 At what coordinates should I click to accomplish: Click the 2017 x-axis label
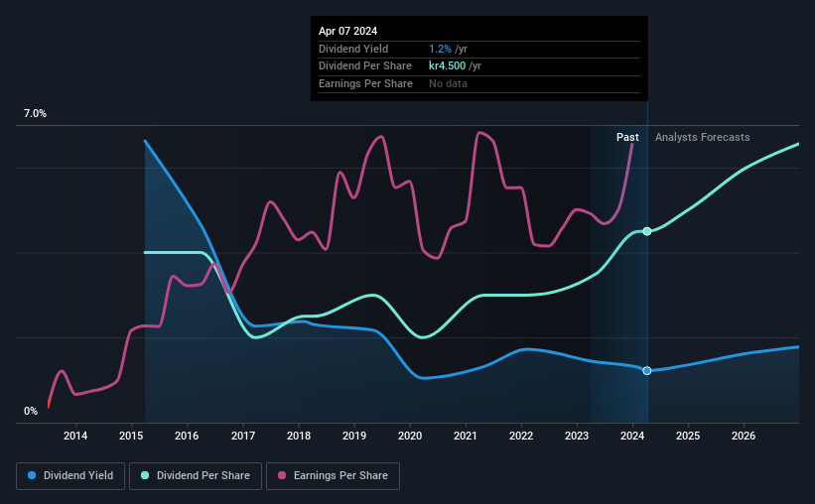pyautogui.click(x=243, y=436)
